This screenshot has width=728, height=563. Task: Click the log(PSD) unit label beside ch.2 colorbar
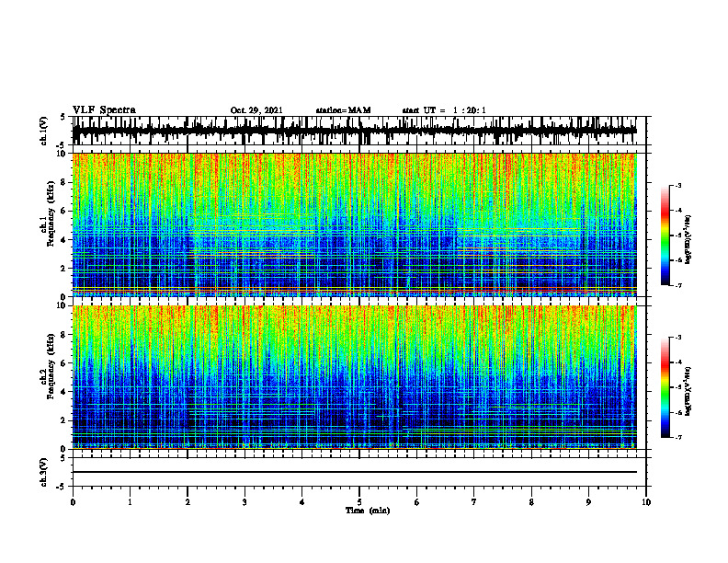[688, 392]
